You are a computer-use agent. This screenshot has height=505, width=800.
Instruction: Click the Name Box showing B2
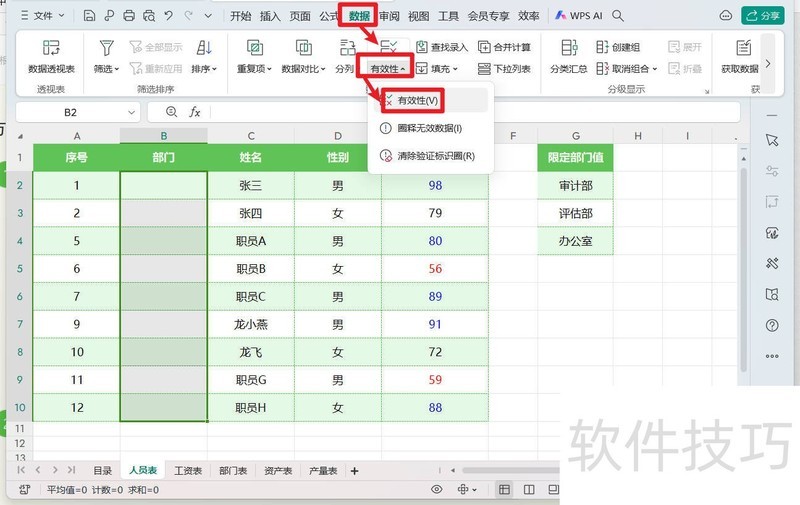point(70,112)
